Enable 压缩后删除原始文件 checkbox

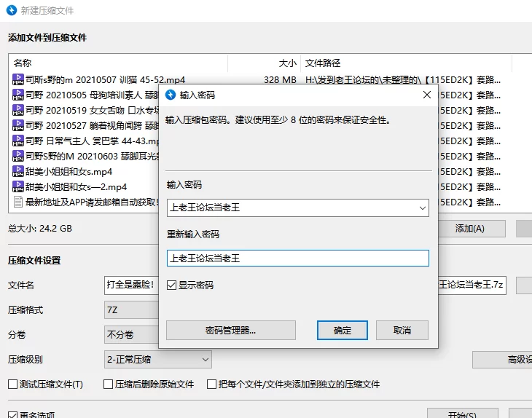coord(109,384)
